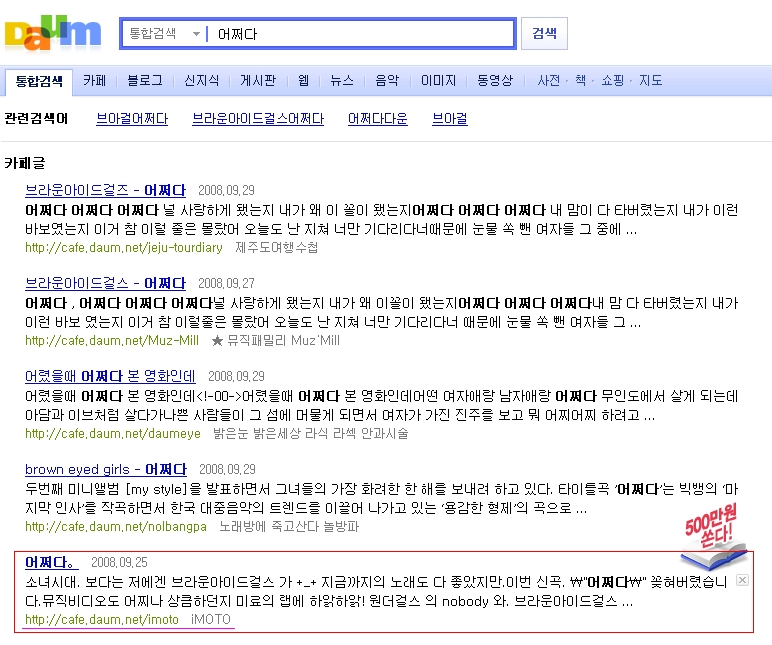
Task: Click cafe name 제주도여행수첩
Action: pos(276,247)
